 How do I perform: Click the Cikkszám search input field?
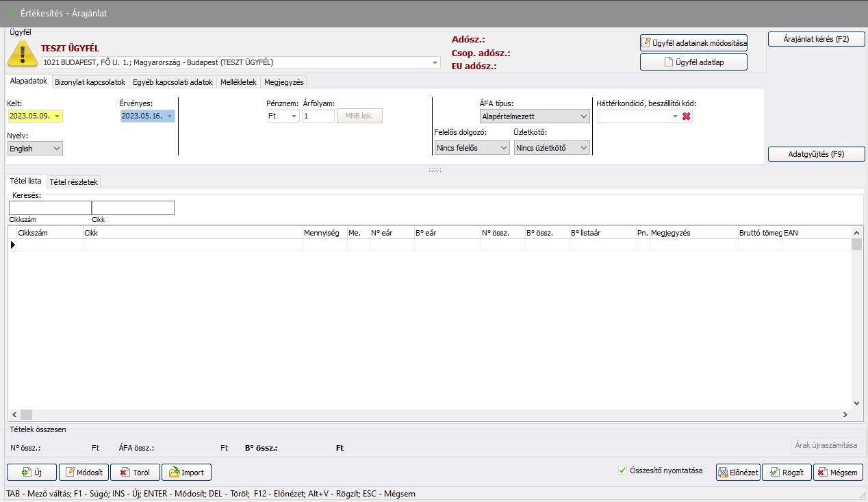click(50, 208)
